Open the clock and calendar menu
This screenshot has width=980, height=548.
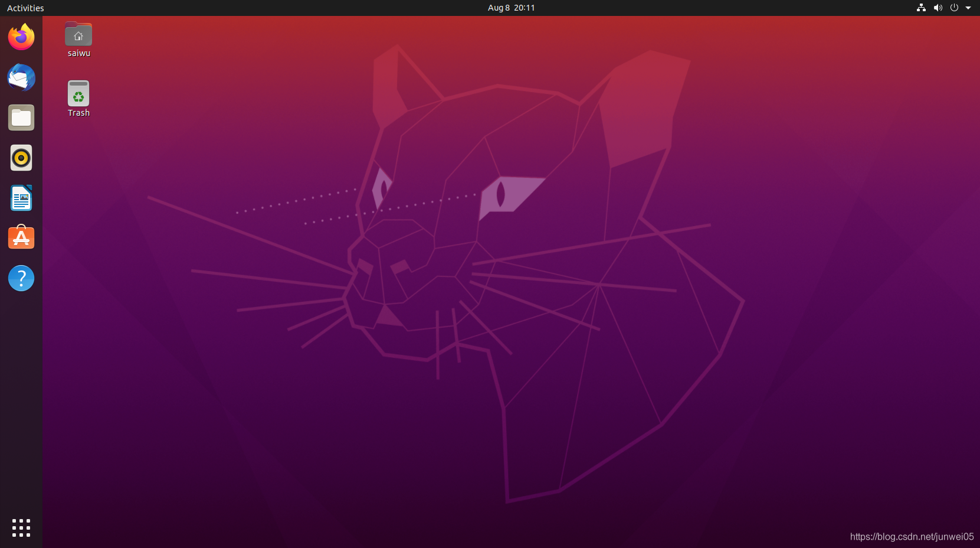[x=511, y=8]
